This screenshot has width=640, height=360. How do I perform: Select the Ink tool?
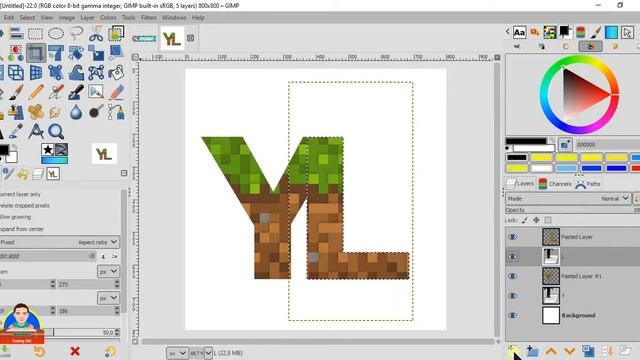click(x=76, y=92)
